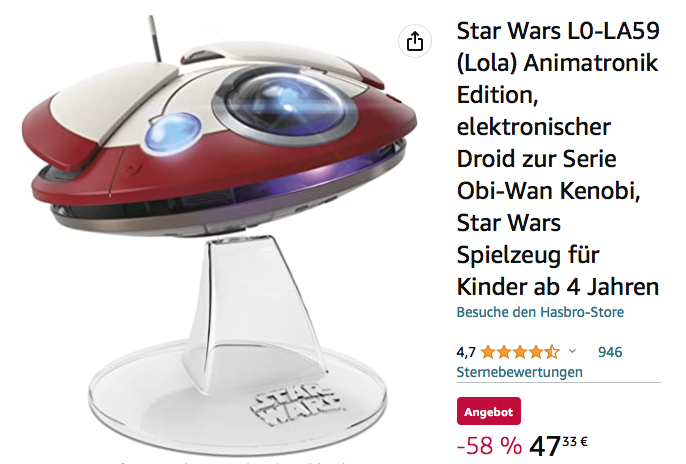Click the 47,33 € price
The height and width of the screenshot is (464, 686).
pos(558,446)
